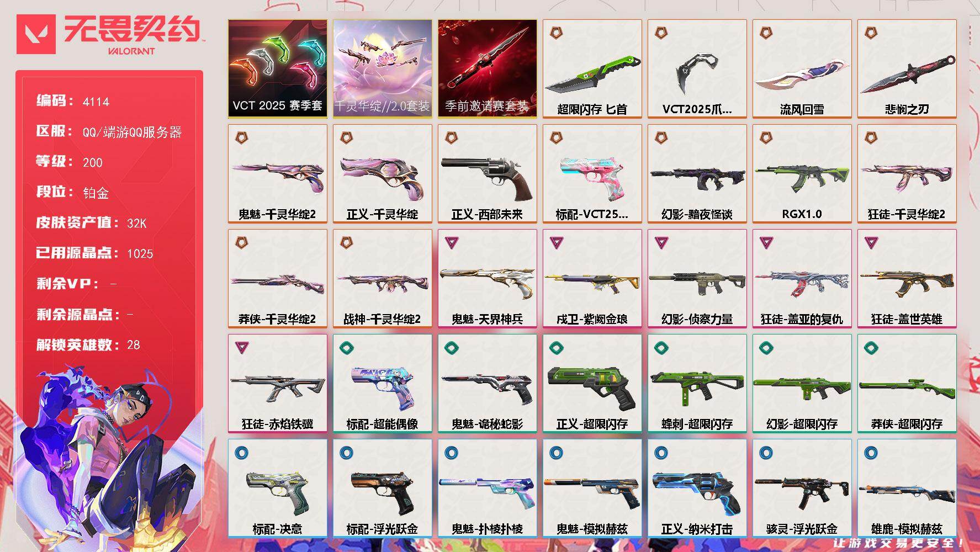Select the 正义-纳米打击 revolver skin
The width and height of the screenshot is (980, 552).
(697, 488)
